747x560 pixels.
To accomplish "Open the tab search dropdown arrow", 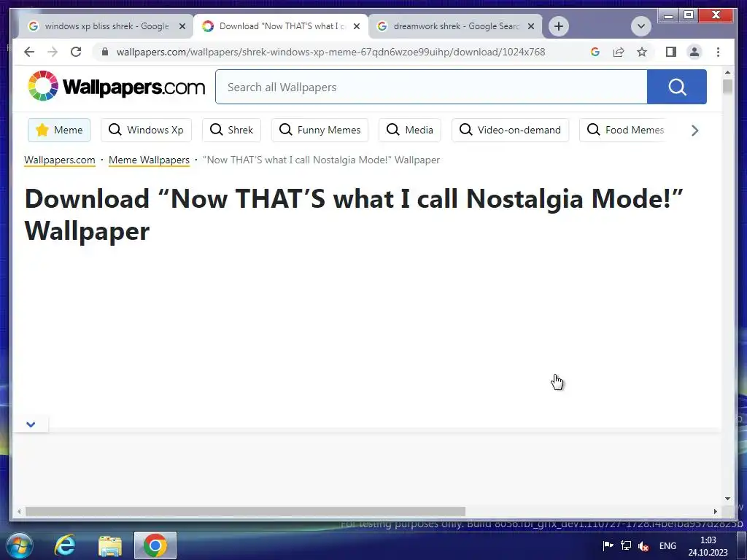I will coord(640,26).
